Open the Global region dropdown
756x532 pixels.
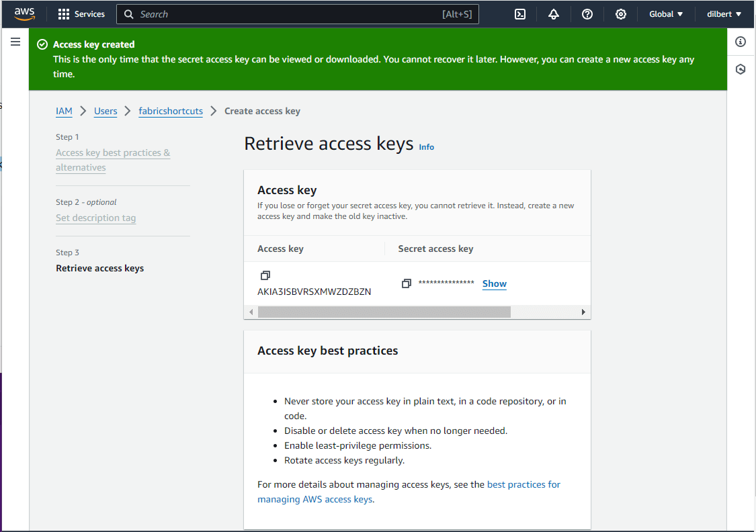[x=666, y=14]
